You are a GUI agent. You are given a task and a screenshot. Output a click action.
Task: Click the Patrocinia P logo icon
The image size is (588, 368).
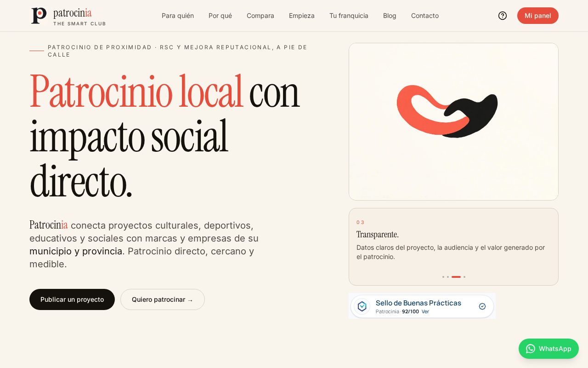39,16
